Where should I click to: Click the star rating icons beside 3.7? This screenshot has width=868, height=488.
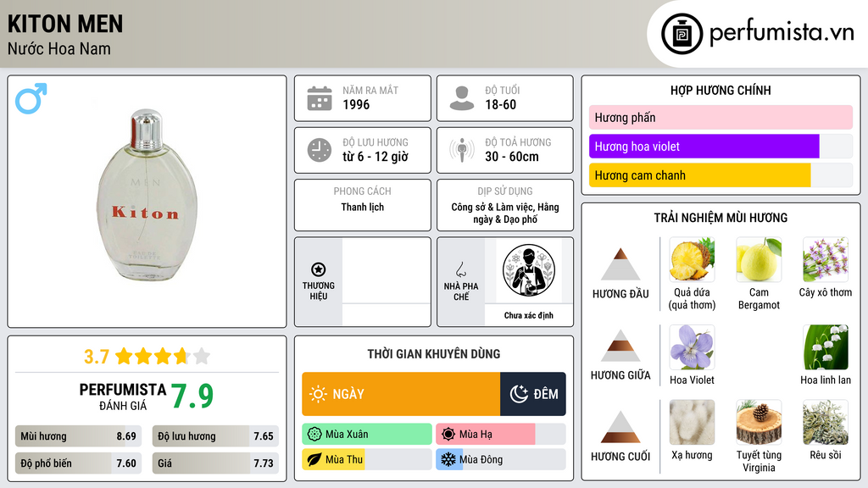[163, 357]
